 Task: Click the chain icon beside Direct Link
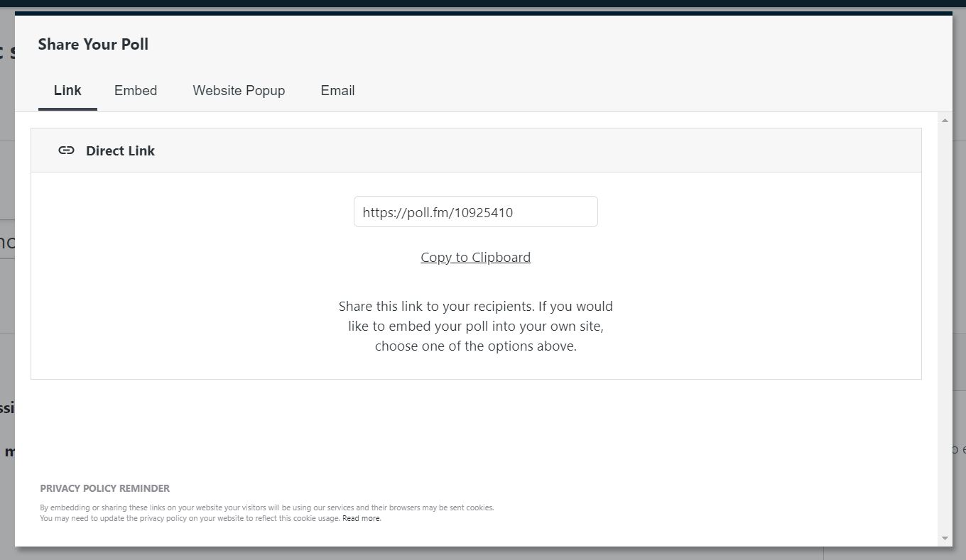click(66, 150)
